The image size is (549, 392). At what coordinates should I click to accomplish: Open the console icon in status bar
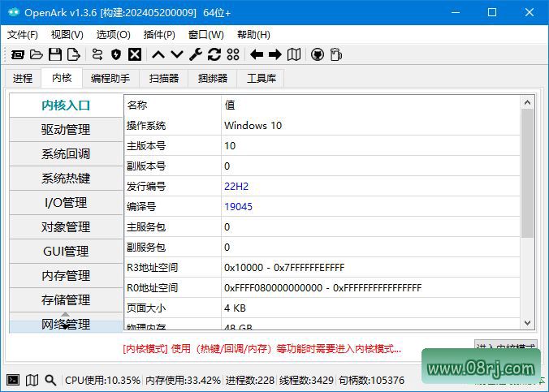13,380
